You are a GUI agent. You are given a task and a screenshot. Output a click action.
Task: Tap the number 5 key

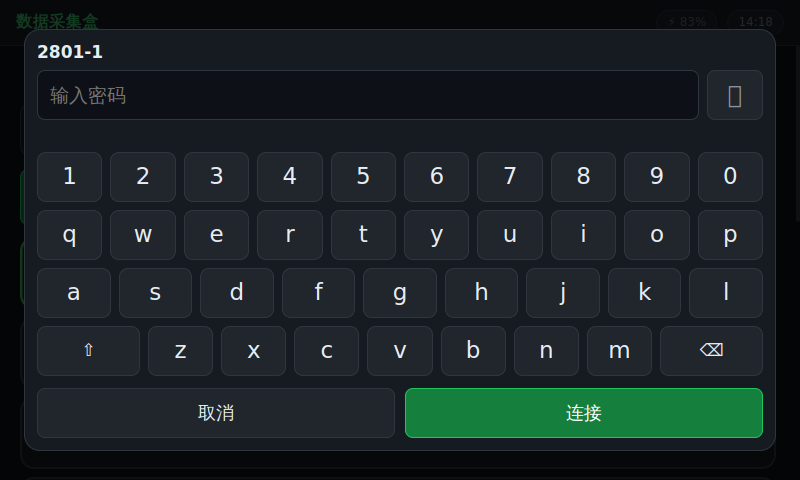pyautogui.click(x=363, y=177)
